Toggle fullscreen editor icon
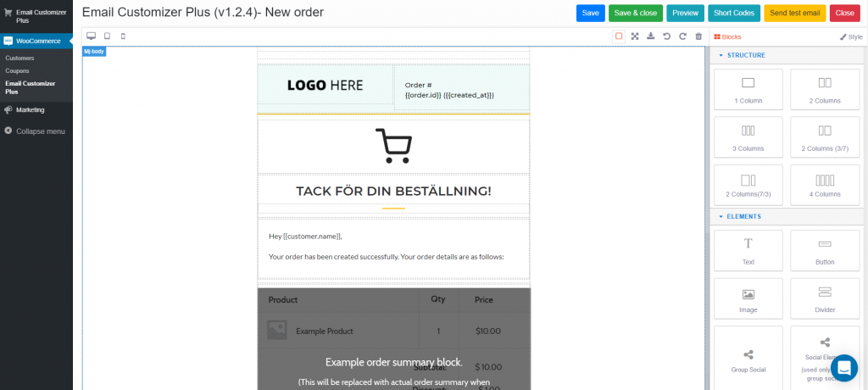868x390 pixels. (635, 36)
